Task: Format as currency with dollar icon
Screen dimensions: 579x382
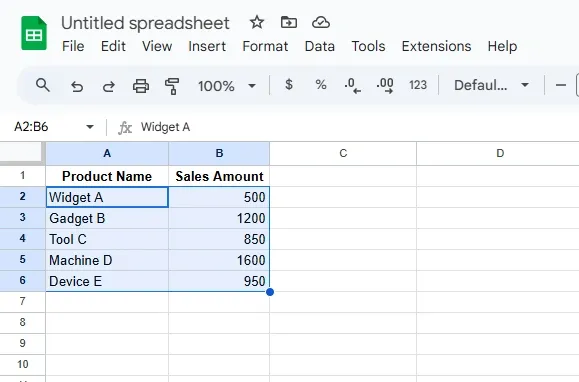Action: pyautogui.click(x=289, y=85)
